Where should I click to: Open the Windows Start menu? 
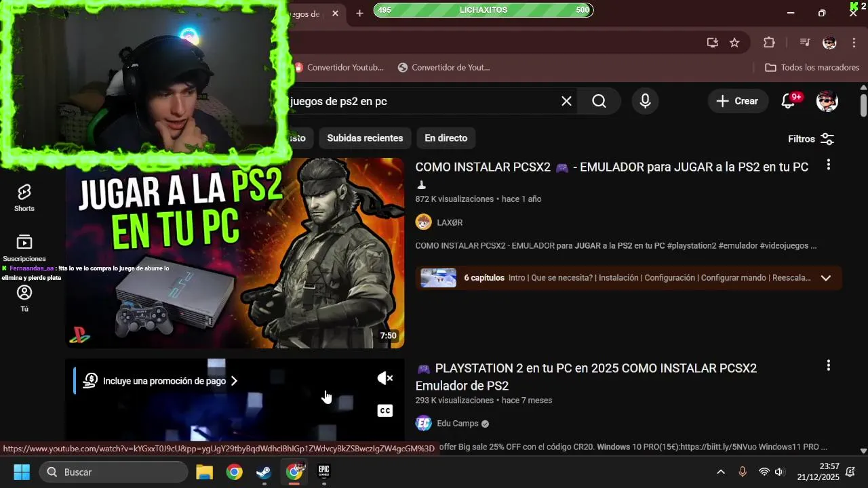[x=22, y=472]
